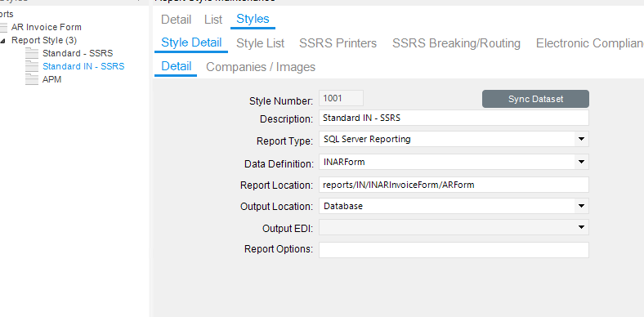Select Report Style (3) tree node
644x317 pixels.
(x=44, y=41)
